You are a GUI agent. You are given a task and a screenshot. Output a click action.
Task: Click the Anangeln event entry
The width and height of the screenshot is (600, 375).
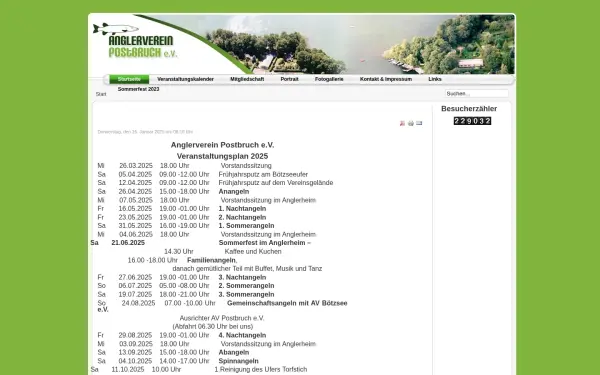click(234, 192)
